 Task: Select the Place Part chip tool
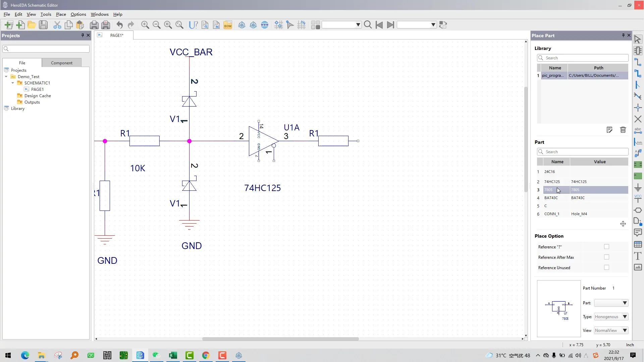click(638, 51)
